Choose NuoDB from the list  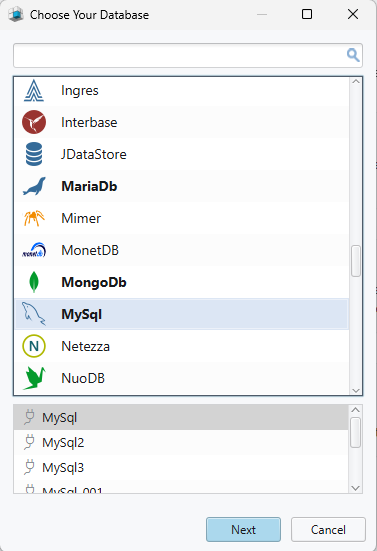tap(182, 378)
